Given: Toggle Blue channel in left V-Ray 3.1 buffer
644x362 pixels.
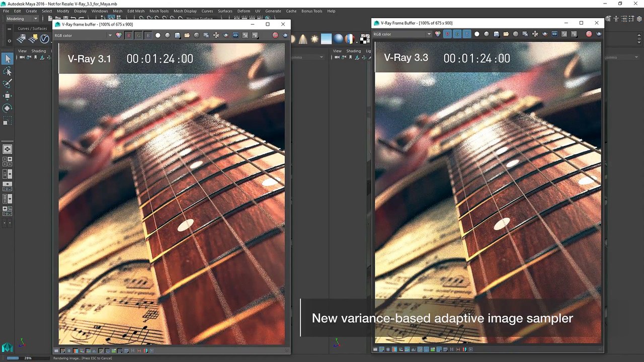Looking at the screenshot, I should point(148,35).
